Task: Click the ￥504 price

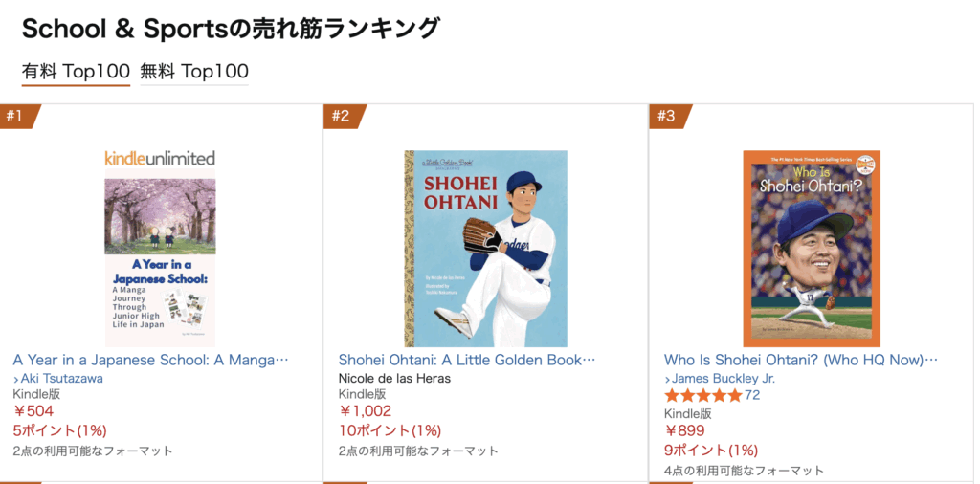Action: pyautogui.click(x=33, y=411)
